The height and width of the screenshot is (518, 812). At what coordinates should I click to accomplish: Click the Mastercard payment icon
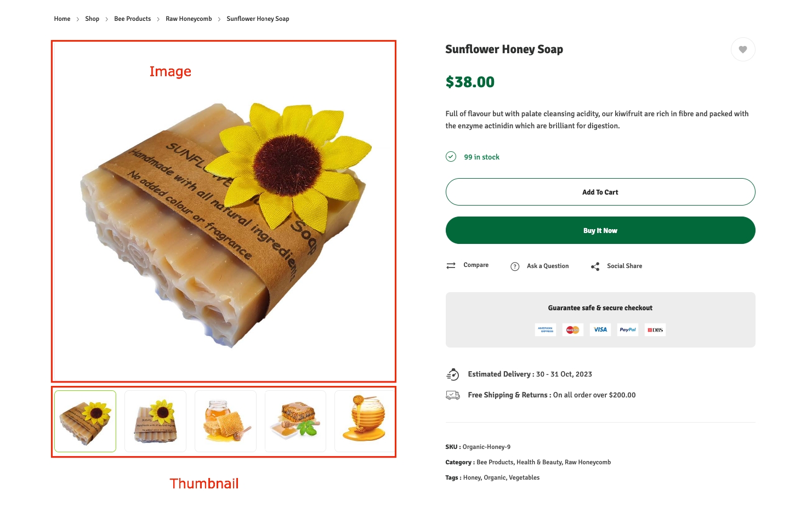pyautogui.click(x=572, y=330)
